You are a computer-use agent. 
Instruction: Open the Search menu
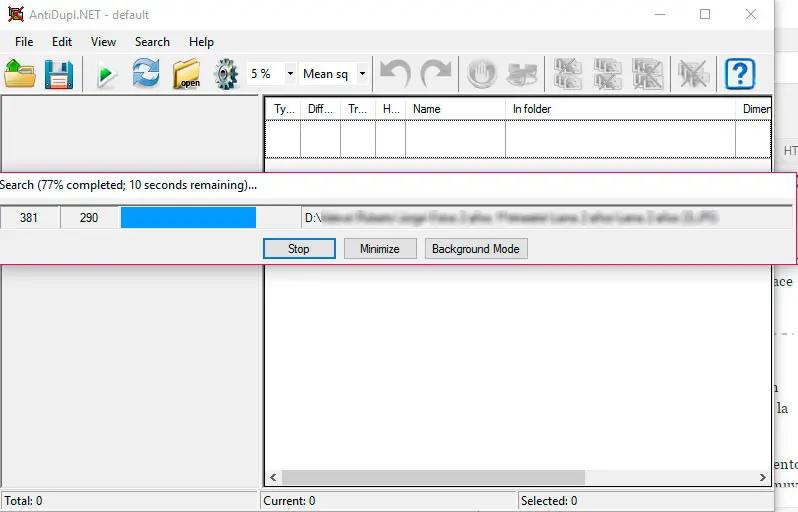click(x=152, y=42)
